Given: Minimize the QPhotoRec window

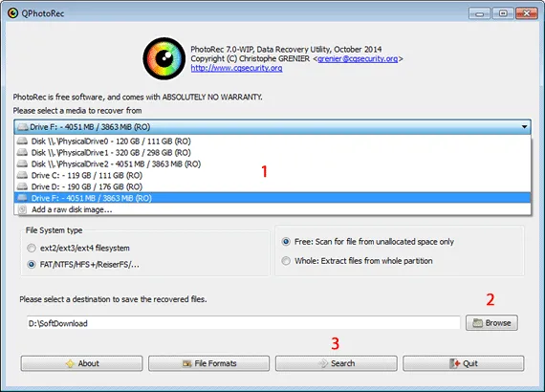Looking at the screenshot, I should tap(479, 13).
